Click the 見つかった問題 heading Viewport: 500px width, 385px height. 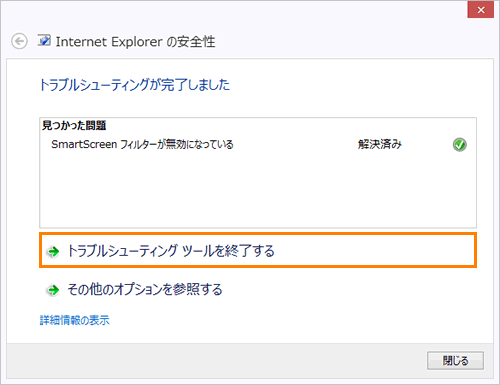(x=74, y=125)
